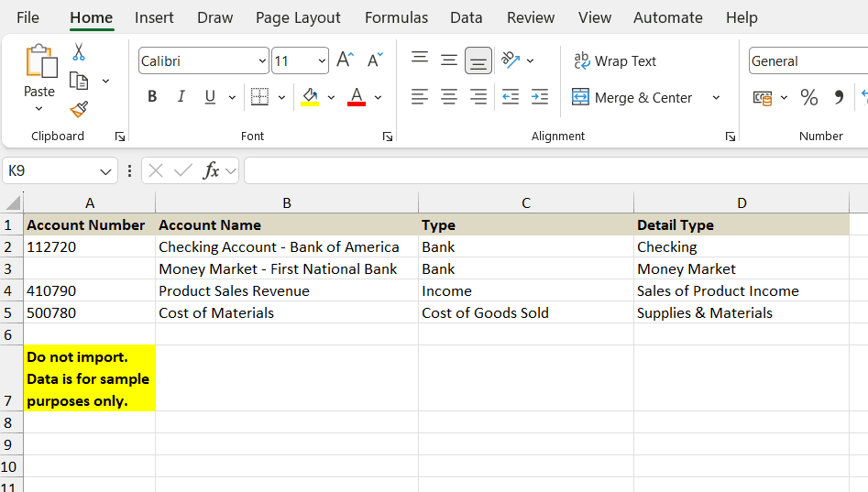Apply red Font Color
Viewport: 868px width, 492px height.
357,97
